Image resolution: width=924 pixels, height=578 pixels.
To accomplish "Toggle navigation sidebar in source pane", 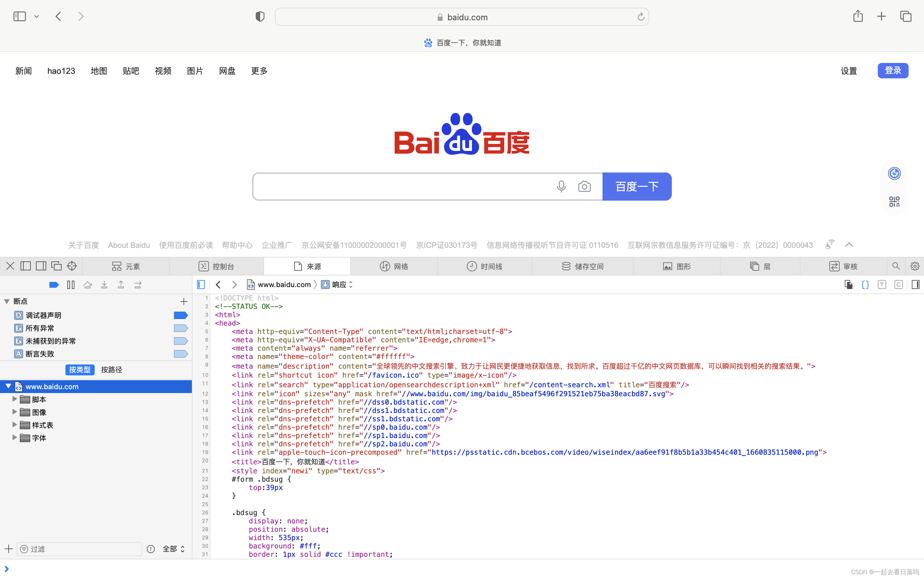I will 201,285.
